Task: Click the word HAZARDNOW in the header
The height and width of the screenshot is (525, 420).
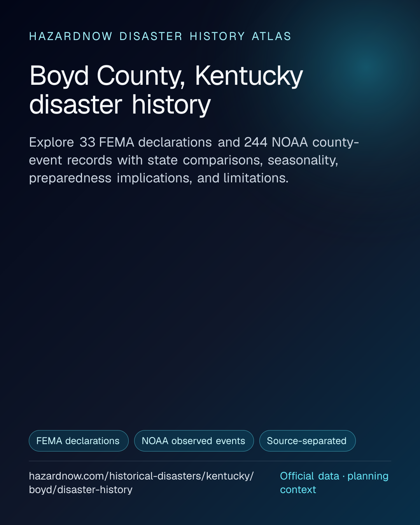Action: (71, 36)
